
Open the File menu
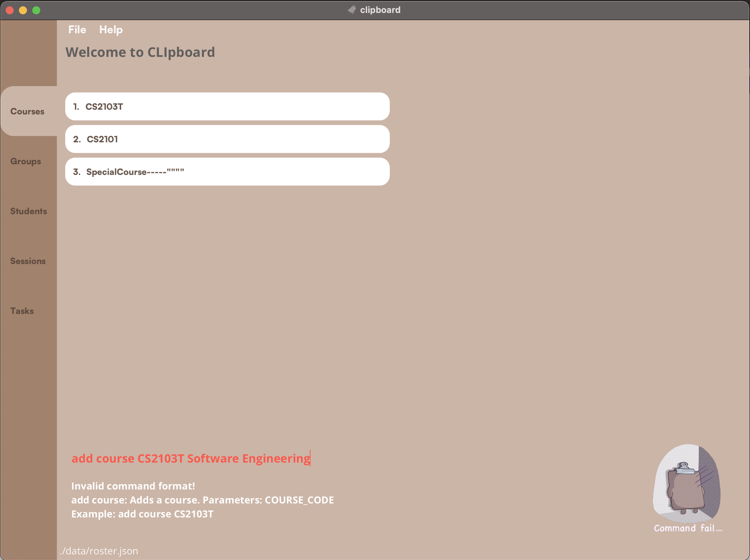77,30
